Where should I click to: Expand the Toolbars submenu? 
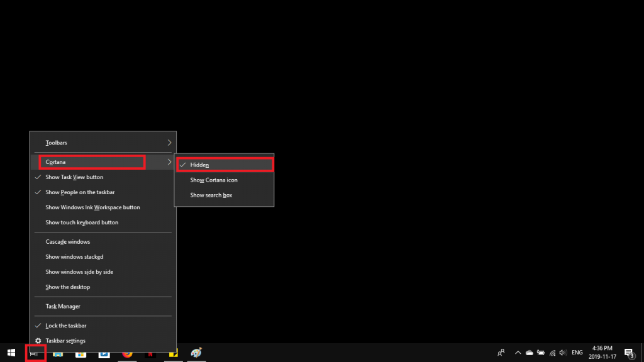(103, 143)
